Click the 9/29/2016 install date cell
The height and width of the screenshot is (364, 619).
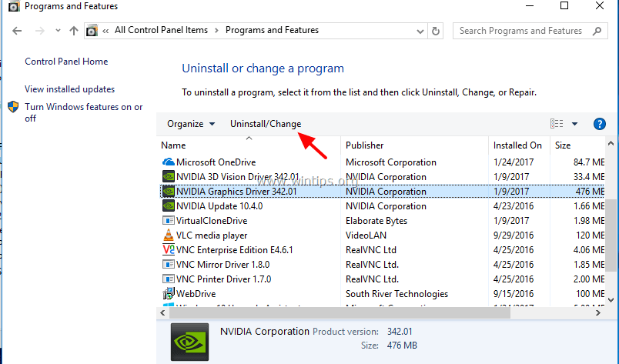(x=514, y=235)
